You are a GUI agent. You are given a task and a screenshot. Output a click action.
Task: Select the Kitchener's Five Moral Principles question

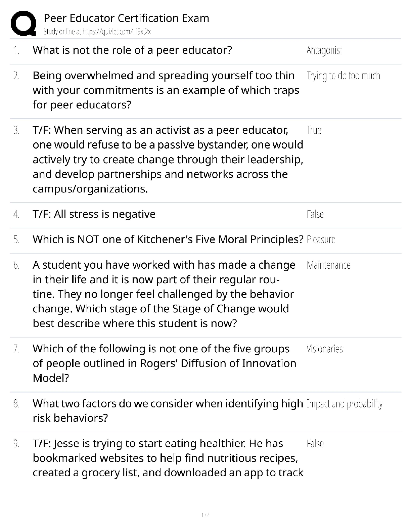click(x=168, y=239)
